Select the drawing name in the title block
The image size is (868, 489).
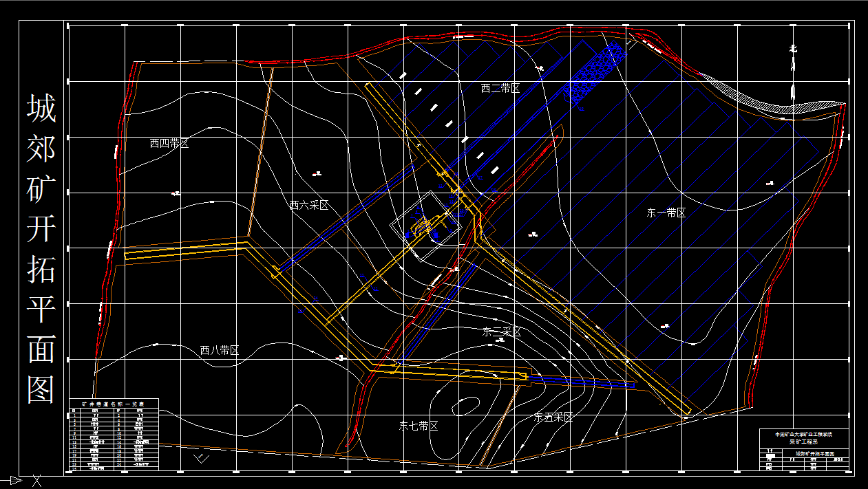(x=815, y=454)
